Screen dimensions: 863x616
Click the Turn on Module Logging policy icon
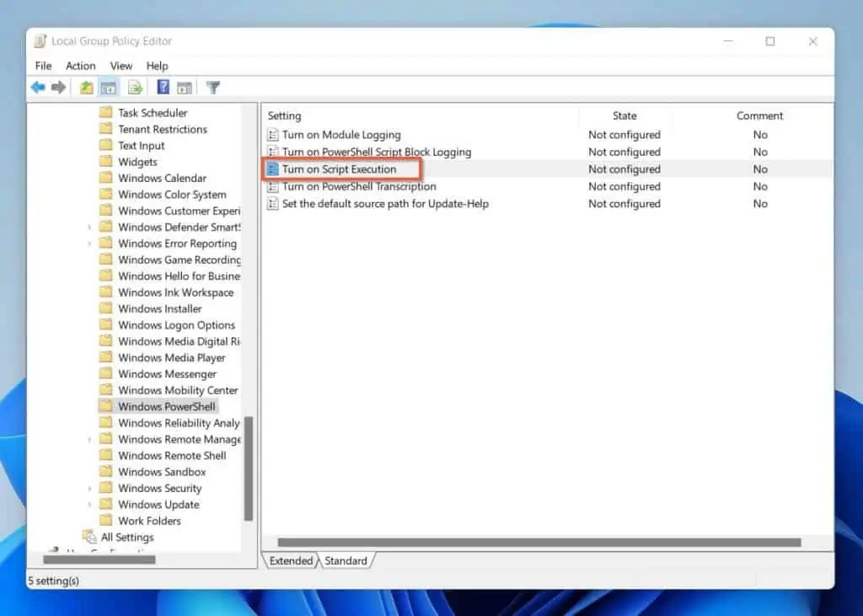[x=272, y=134]
